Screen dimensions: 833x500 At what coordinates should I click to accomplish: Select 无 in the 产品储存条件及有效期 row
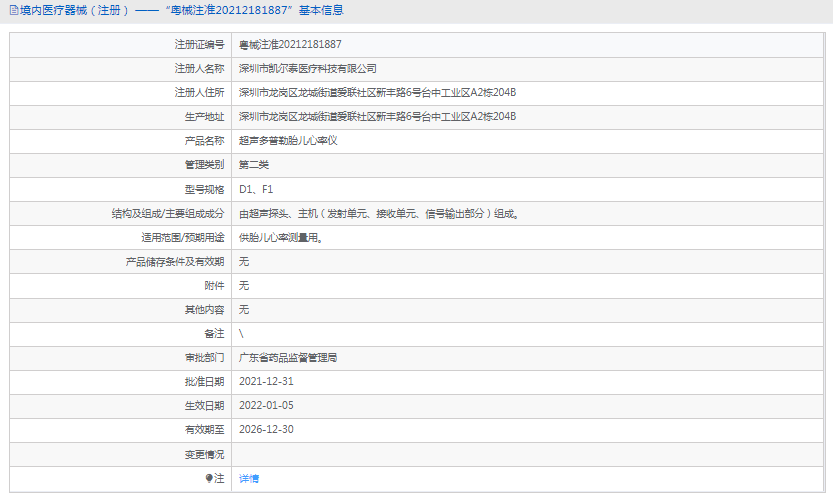point(244,261)
